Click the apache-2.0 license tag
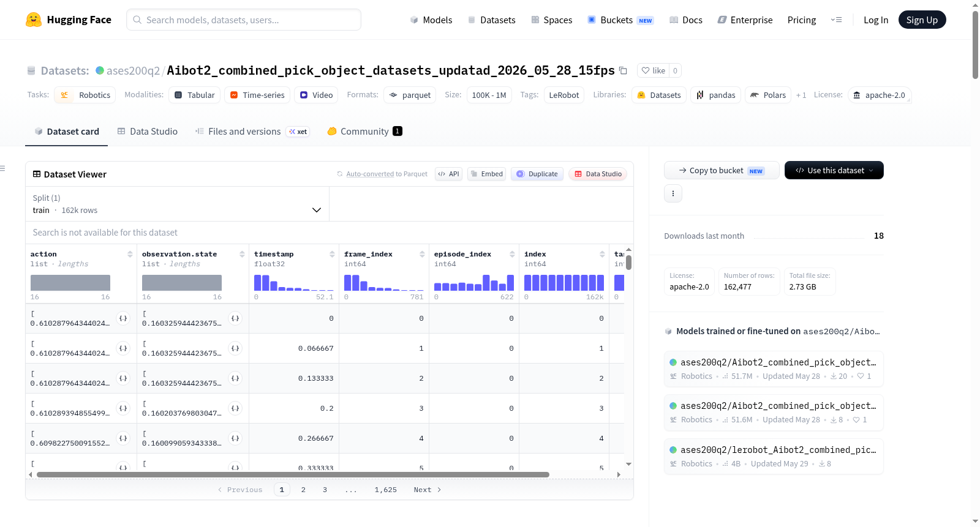This screenshot has width=980, height=527. tap(879, 95)
